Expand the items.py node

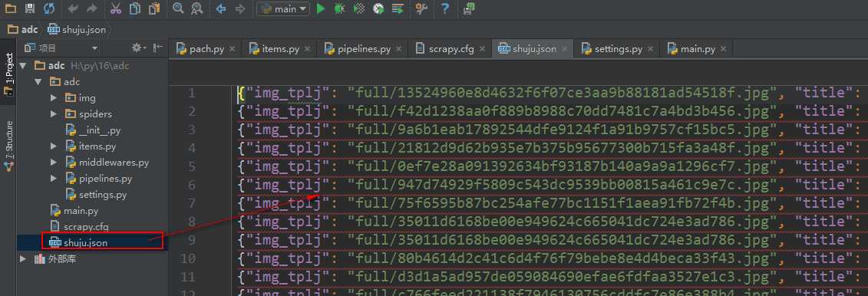pos(54,146)
